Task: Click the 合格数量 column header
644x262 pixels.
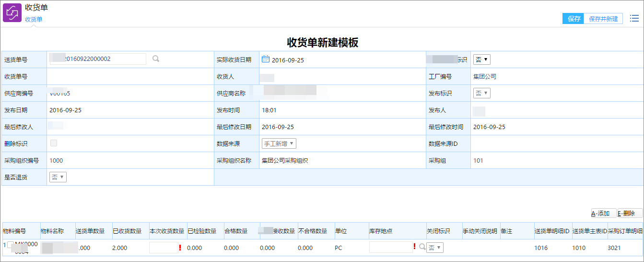Action: click(236, 231)
